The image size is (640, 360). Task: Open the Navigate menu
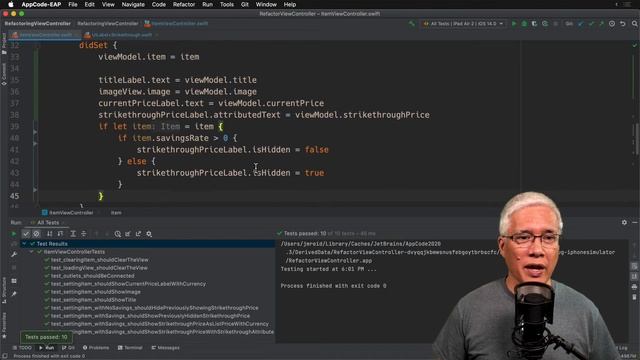[133, 4]
